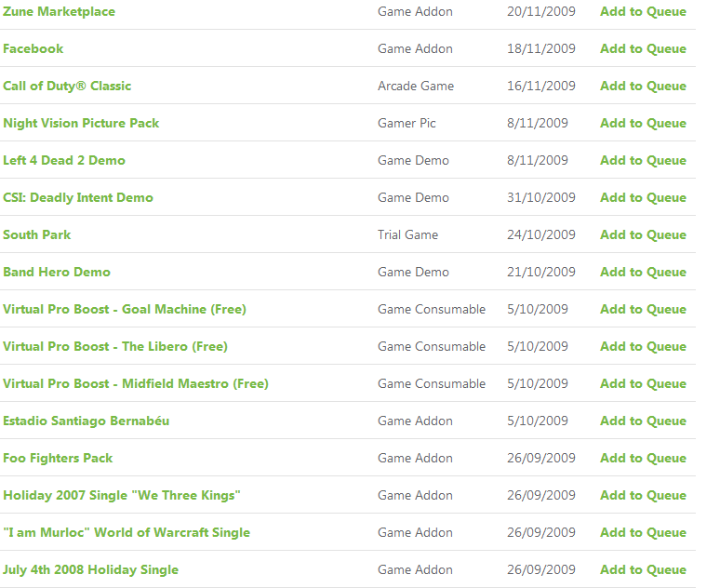The width and height of the screenshot is (720, 588).
Task: Select the date 24/10/2009
Action: coord(540,234)
